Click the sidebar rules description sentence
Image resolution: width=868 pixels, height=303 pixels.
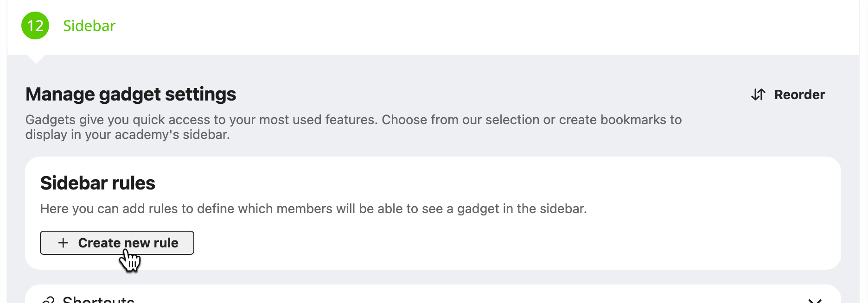313,208
